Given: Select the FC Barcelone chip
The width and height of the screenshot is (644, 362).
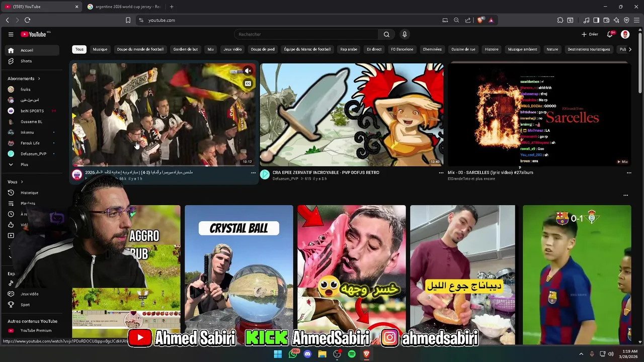Looking at the screenshot, I should (x=402, y=49).
